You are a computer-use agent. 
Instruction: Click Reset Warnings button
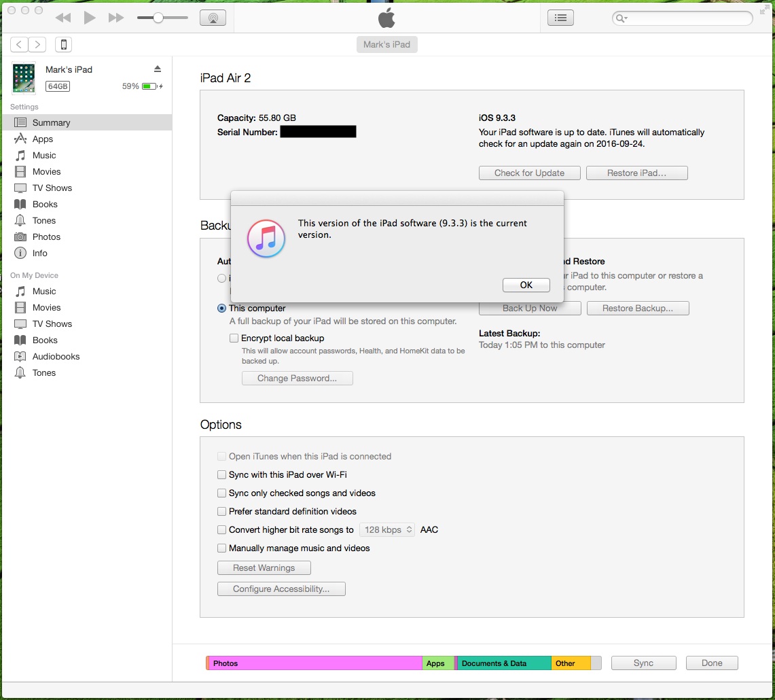[264, 568]
